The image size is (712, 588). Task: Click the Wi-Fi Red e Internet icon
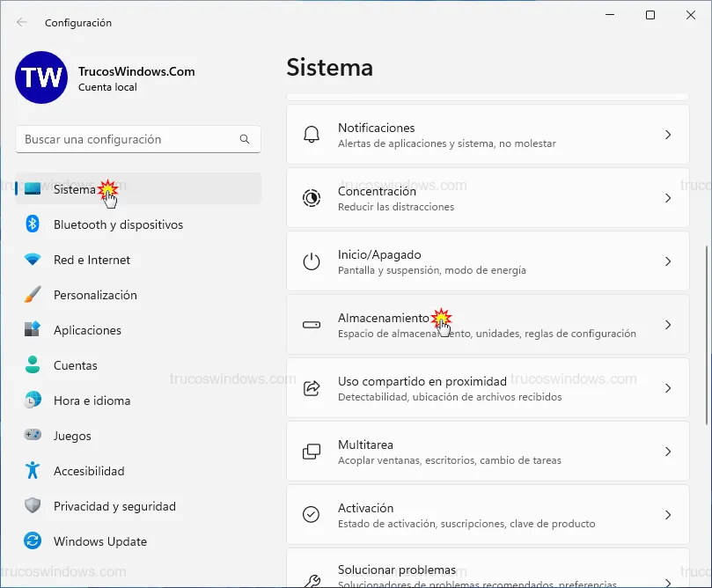33,260
